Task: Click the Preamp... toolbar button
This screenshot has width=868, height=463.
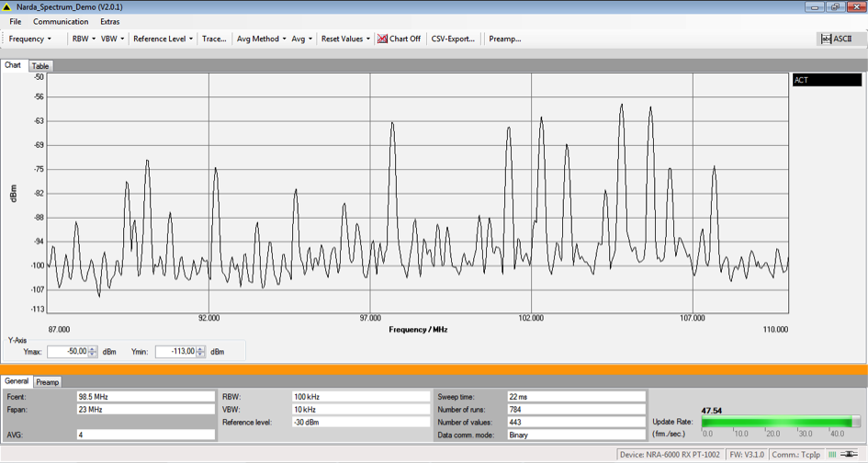Action: pos(505,39)
